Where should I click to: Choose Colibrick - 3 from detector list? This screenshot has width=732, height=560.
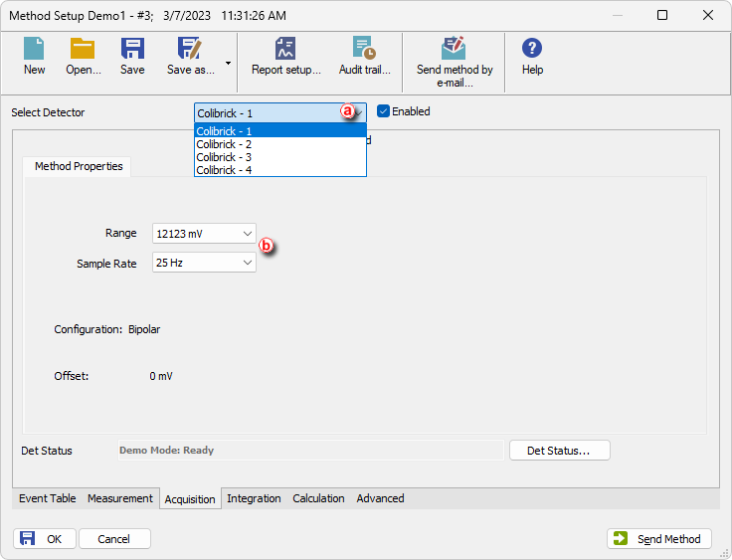(x=280, y=157)
